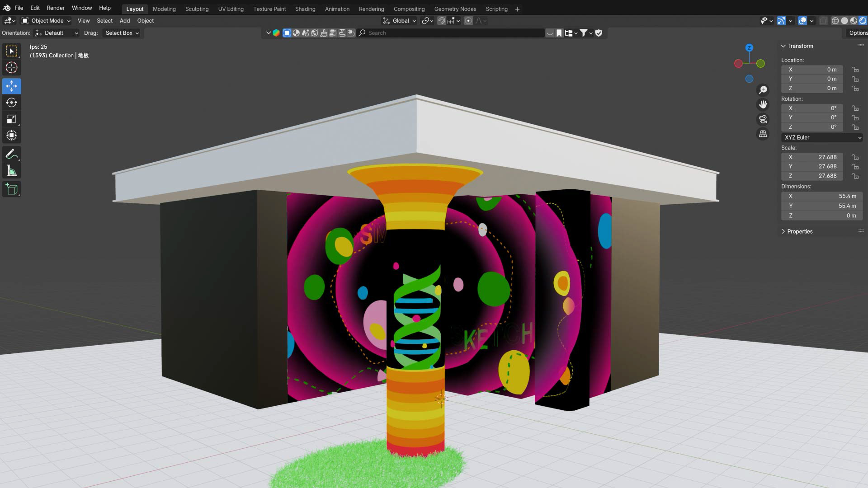Viewport: 868px width, 488px height.
Task: Open the Object Mode dropdown
Action: tap(46, 21)
